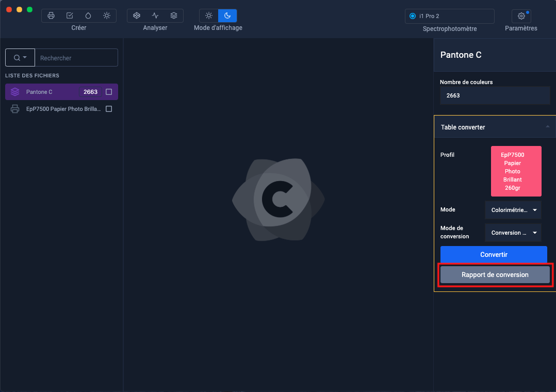
Task: Open the search filter dropdown
Action: click(20, 57)
